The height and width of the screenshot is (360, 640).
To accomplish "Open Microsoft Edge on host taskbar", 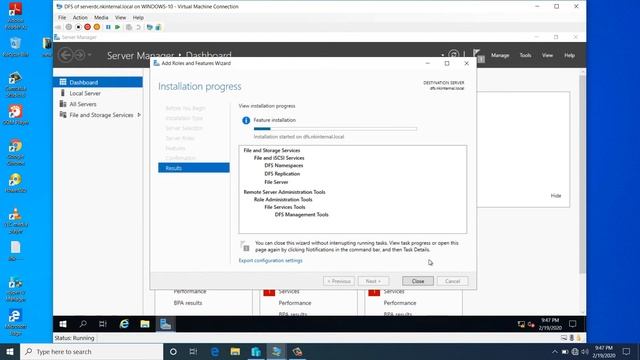I will (215, 351).
